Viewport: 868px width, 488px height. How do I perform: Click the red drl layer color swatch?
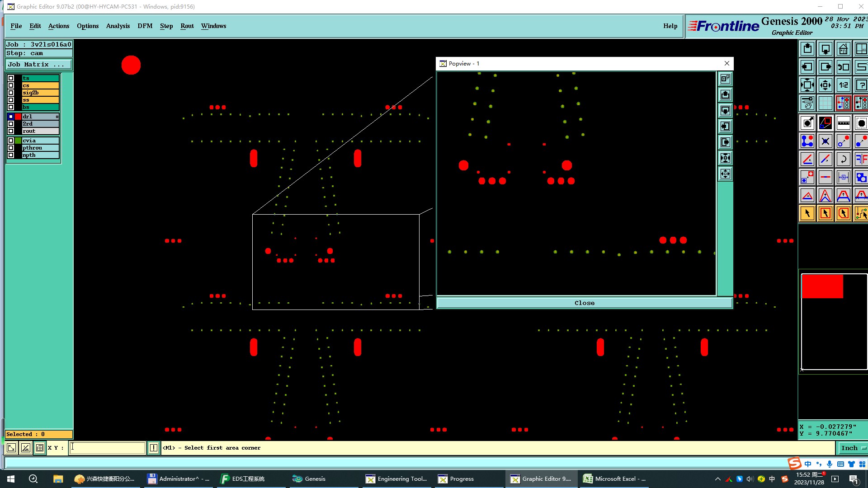point(18,117)
